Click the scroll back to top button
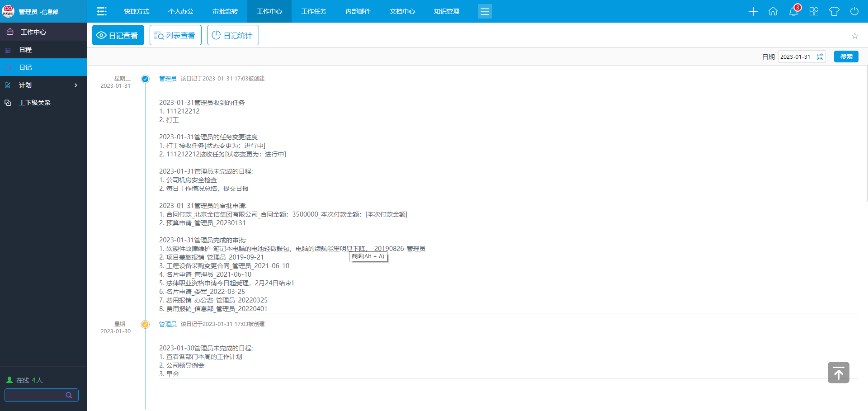Viewport: 868px width, 411px height. (x=838, y=373)
